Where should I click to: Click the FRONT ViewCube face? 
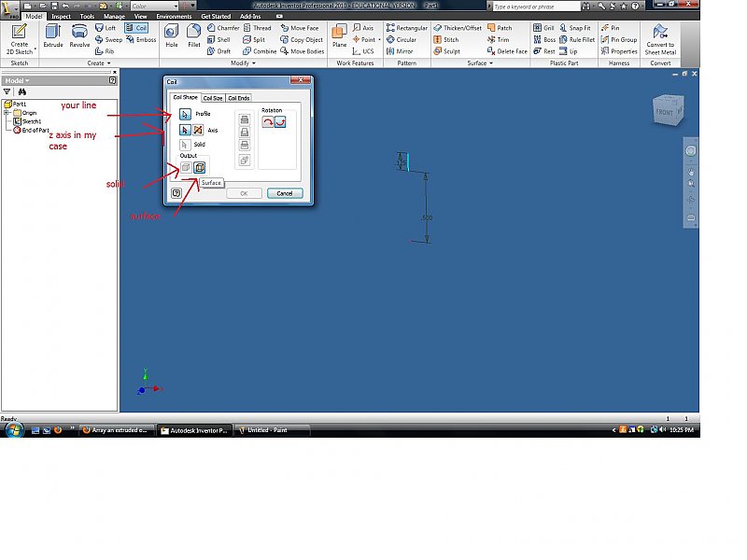[x=665, y=112]
